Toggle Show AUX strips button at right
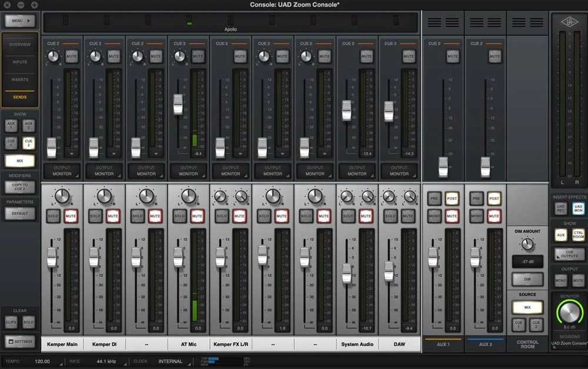Image resolution: width=588 pixels, height=369 pixels. coord(560,235)
